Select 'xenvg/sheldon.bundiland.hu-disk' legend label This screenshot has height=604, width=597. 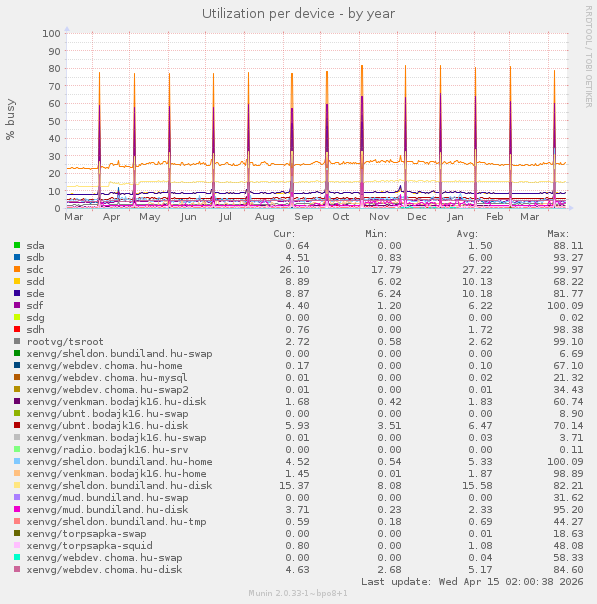(119, 485)
